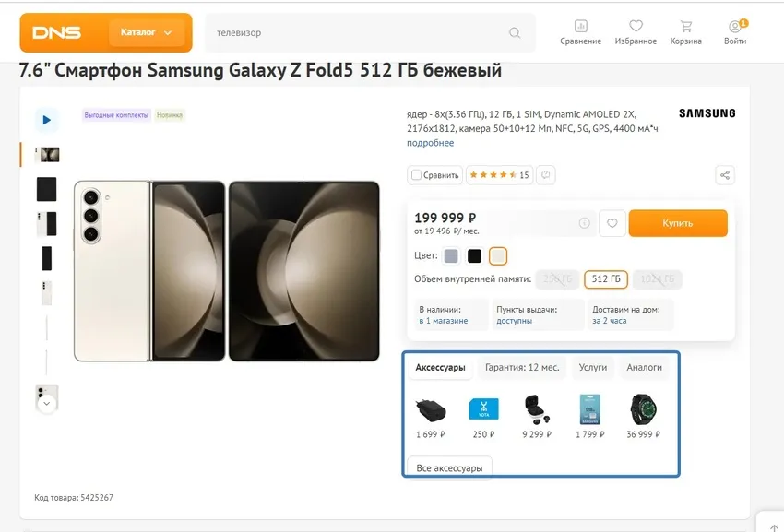The height and width of the screenshot is (532, 784).
Task: Switch to the Аналоги tab
Action: click(644, 367)
